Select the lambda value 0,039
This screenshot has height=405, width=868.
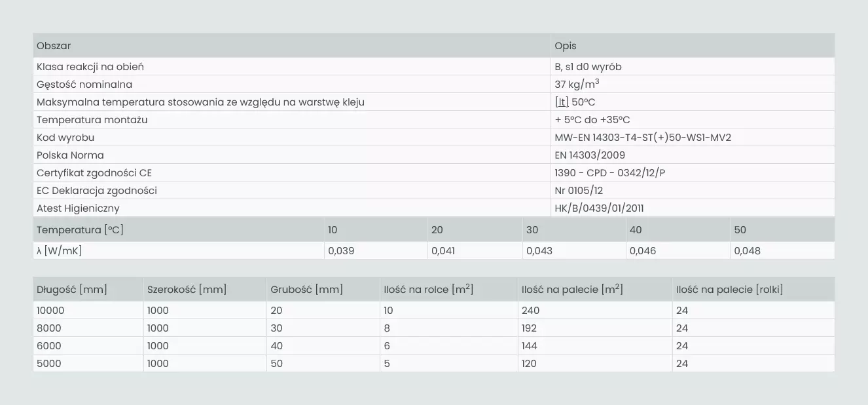[341, 251]
